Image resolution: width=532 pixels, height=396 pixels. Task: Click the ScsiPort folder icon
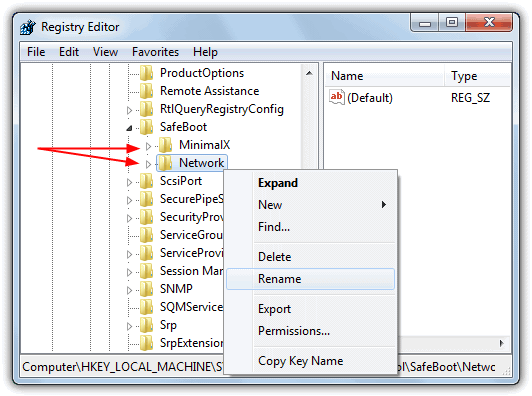147,181
